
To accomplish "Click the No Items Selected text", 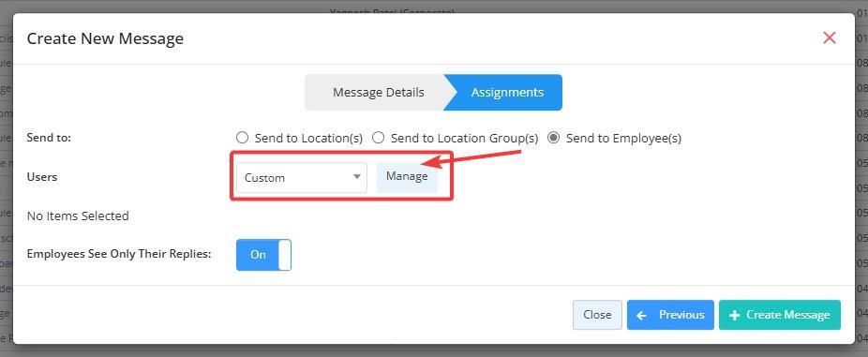I will pos(78,216).
